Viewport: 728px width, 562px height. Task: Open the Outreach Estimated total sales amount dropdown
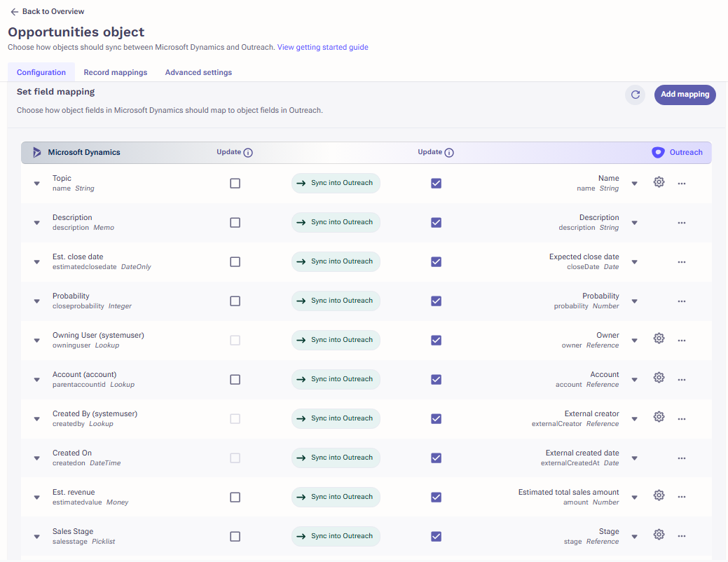point(635,498)
